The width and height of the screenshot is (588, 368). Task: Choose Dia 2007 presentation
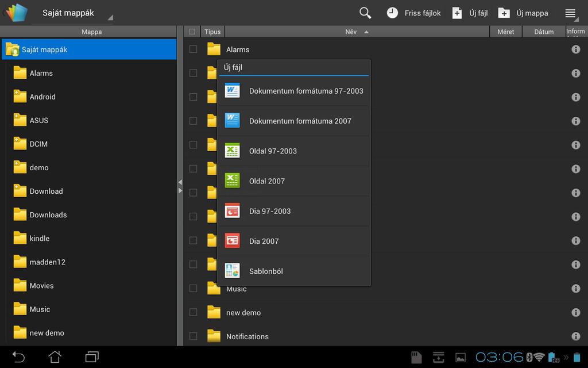pos(294,241)
